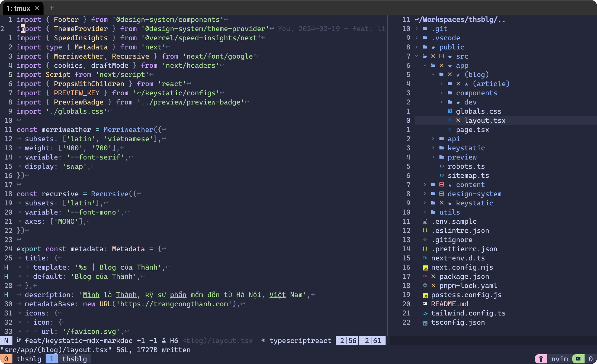
Task: Click the git branch icon in statusline
Action: point(18,341)
